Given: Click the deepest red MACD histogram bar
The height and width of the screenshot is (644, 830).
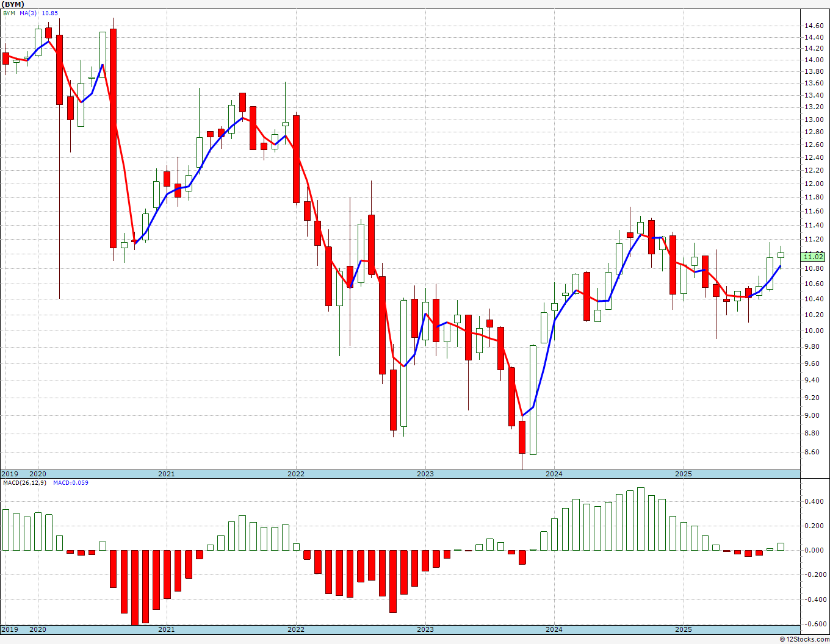Looking at the screenshot, I should (x=134, y=587).
